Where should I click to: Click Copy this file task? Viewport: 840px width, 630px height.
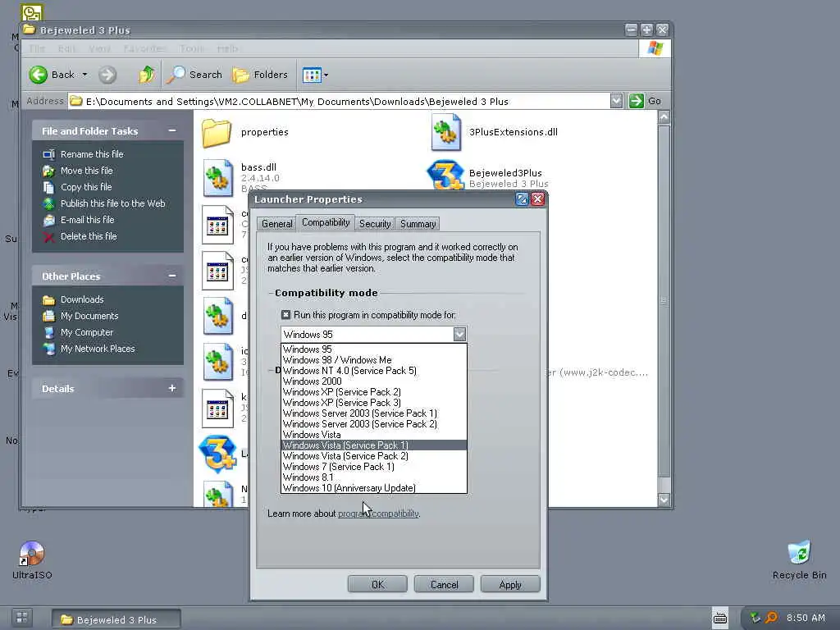(85, 187)
